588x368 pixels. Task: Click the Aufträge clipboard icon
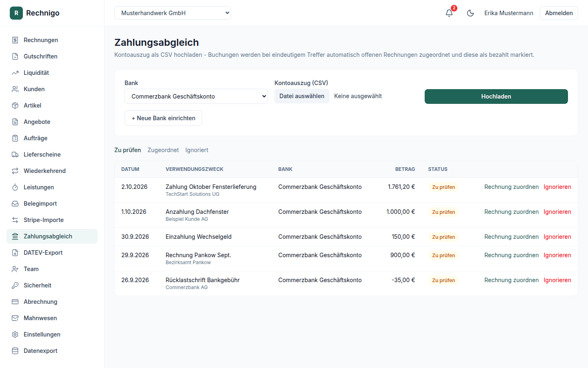tap(15, 138)
